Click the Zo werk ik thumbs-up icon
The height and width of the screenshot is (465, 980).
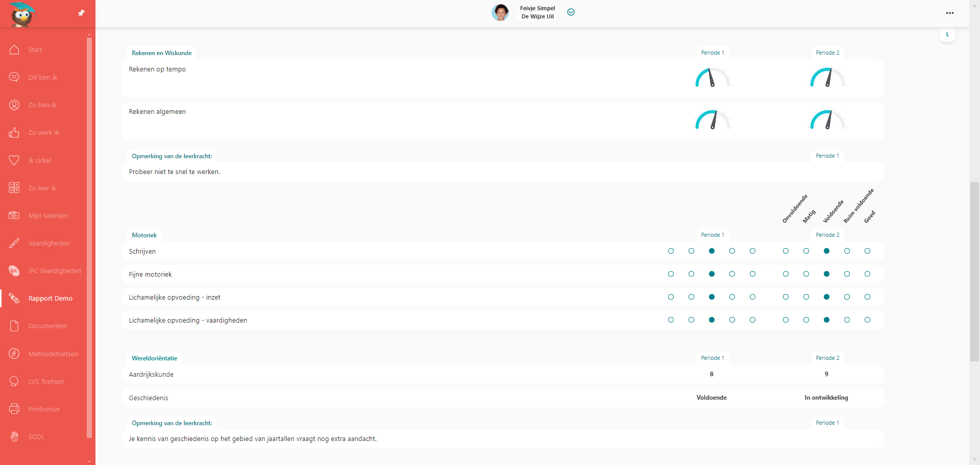(x=14, y=132)
